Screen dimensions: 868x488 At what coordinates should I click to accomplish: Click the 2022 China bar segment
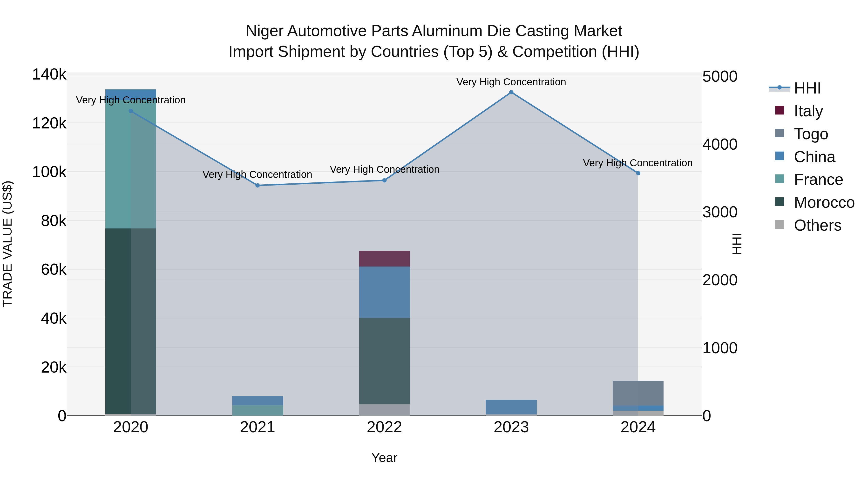pyautogui.click(x=385, y=292)
